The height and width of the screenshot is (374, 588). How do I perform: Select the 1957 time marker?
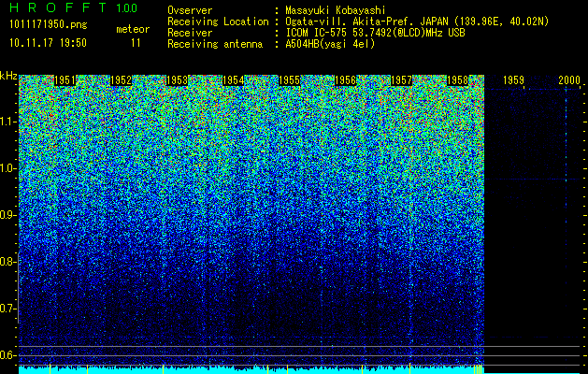click(x=401, y=80)
